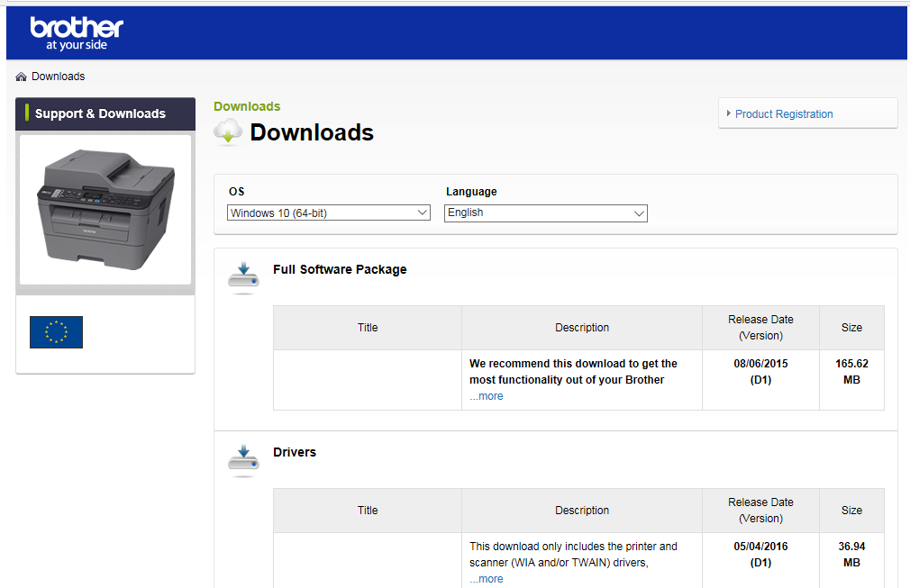Click the Description column header in Drivers table
This screenshot has height=588, width=910.
tap(582, 511)
